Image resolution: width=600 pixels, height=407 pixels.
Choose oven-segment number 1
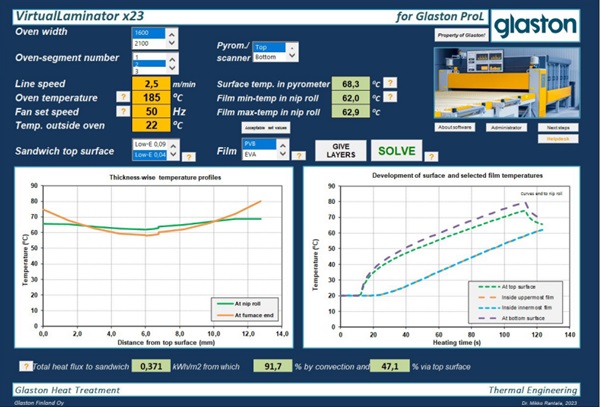149,57
